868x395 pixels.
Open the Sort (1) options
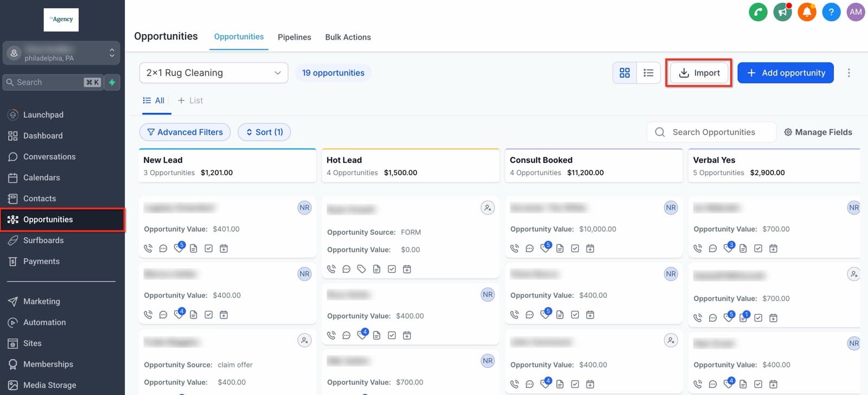pos(264,132)
